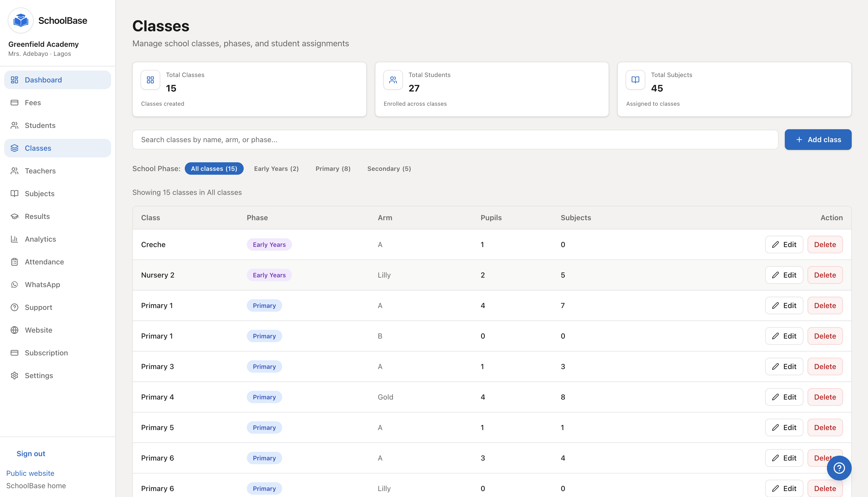Open the Subscription page

tap(58, 353)
